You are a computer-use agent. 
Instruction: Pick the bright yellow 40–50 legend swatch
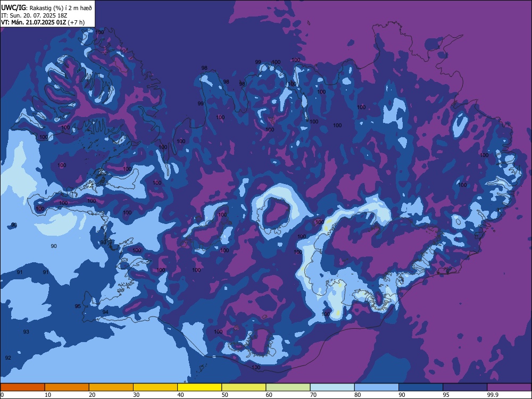coord(199,387)
